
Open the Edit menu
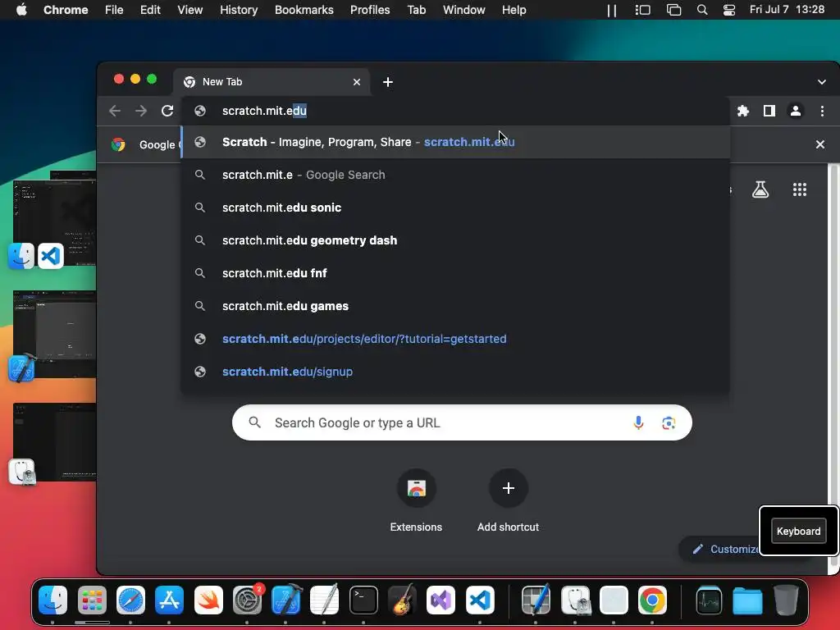[x=150, y=10]
